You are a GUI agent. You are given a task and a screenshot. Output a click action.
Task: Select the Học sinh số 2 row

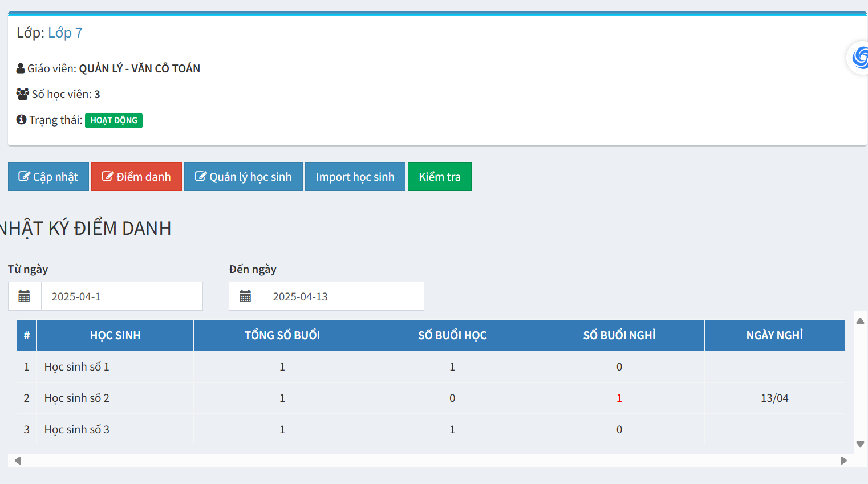coord(77,398)
